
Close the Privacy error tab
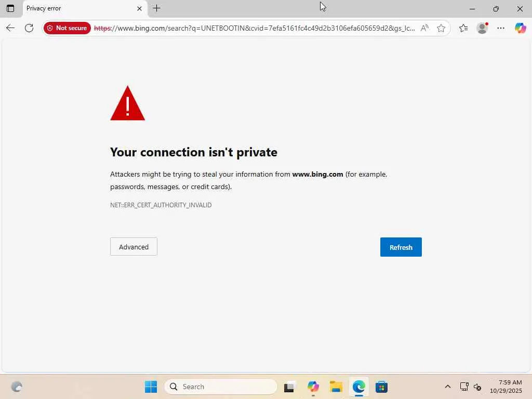[139, 8]
